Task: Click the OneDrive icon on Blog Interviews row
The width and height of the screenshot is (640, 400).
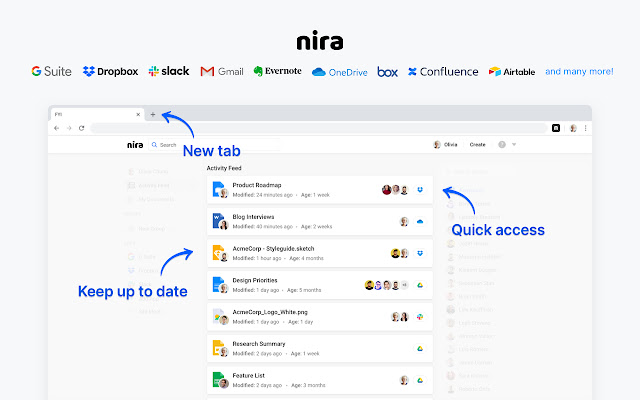Action: tap(420, 222)
